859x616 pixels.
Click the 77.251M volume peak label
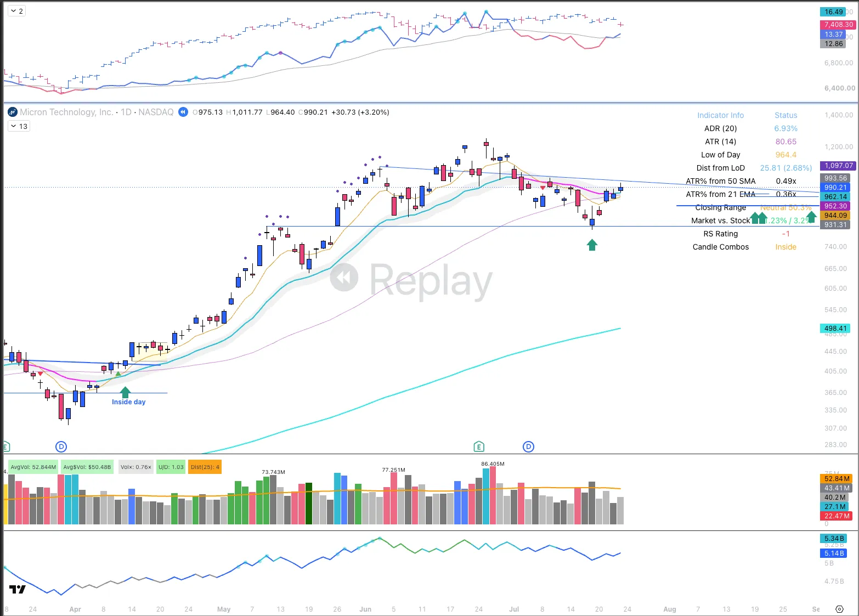[x=394, y=470]
